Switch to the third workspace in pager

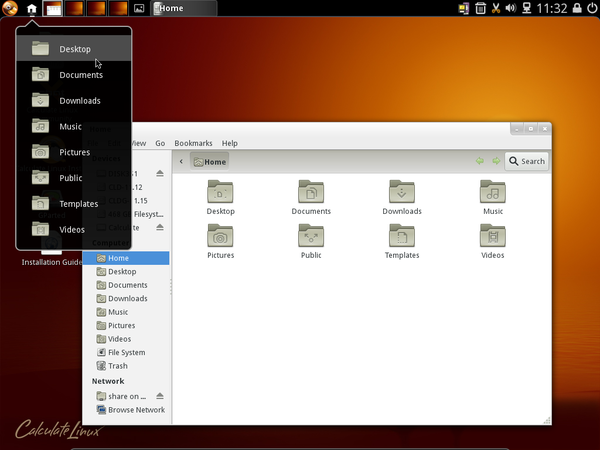click(x=96, y=8)
